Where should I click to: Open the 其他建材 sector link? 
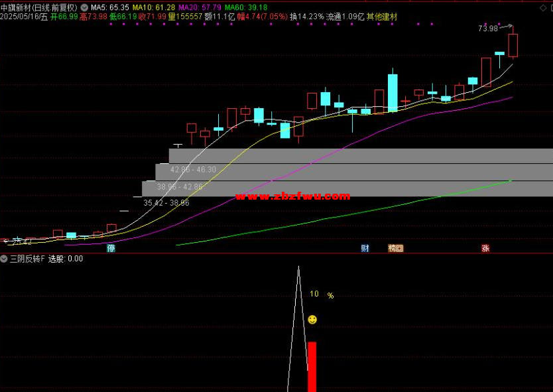382,17
